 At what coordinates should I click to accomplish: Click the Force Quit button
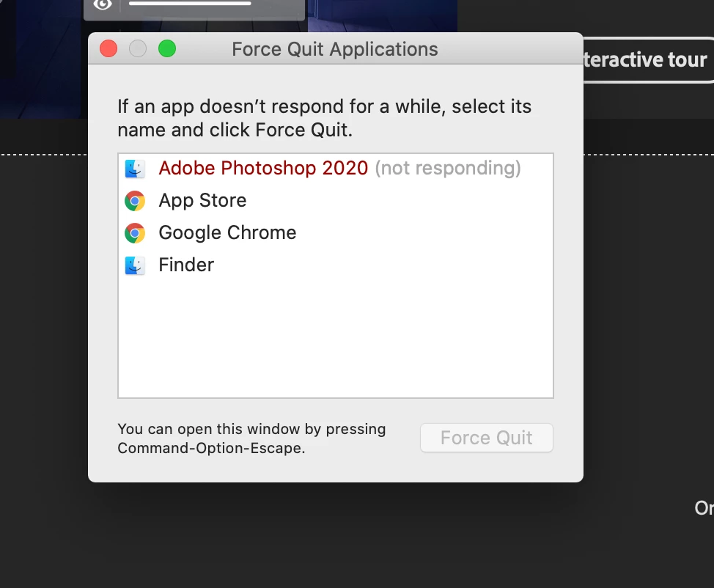tap(486, 438)
